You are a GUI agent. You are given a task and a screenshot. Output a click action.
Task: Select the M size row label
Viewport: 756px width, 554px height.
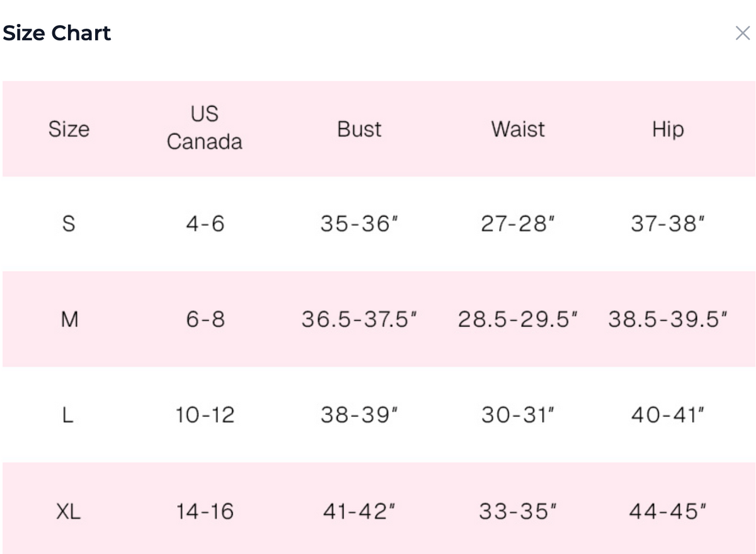(69, 320)
